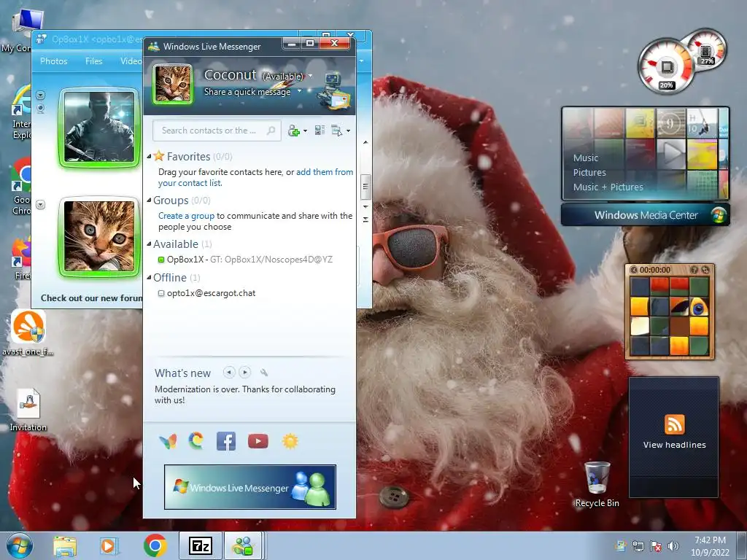Open the add contact dropdown arrow
The image size is (747, 560).
306,131
